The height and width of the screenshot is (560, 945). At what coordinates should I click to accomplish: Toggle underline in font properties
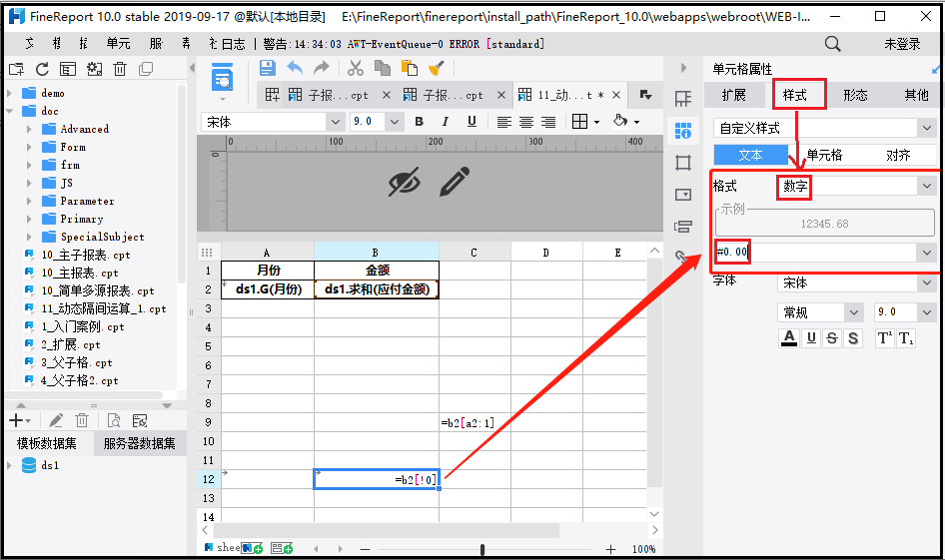(811, 338)
